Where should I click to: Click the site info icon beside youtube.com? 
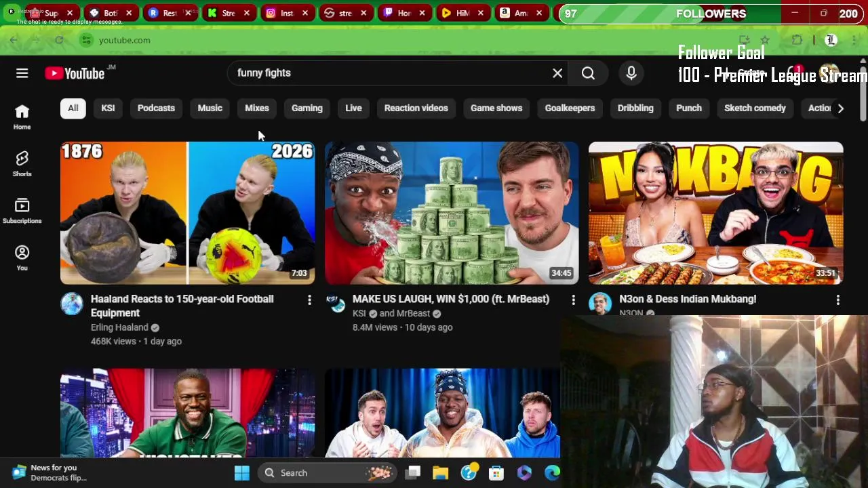tap(86, 40)
